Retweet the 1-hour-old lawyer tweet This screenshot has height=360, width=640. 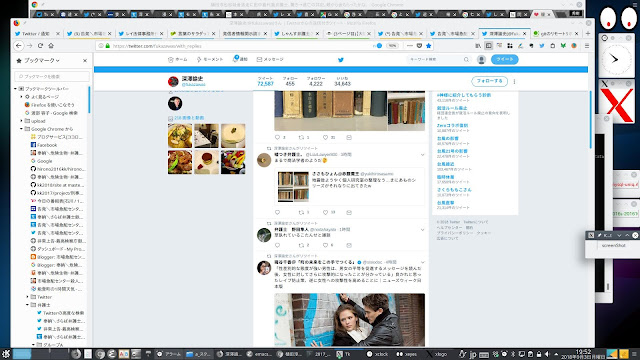coord(301,245)
